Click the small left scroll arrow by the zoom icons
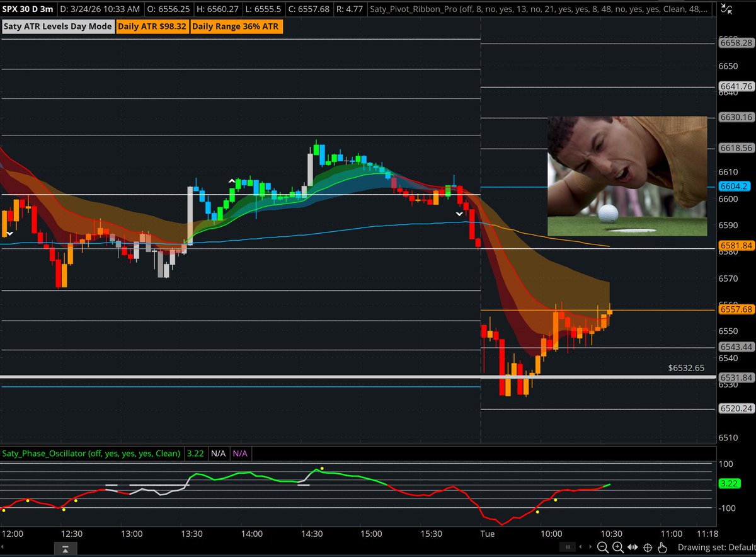 [x=580, y=547]
